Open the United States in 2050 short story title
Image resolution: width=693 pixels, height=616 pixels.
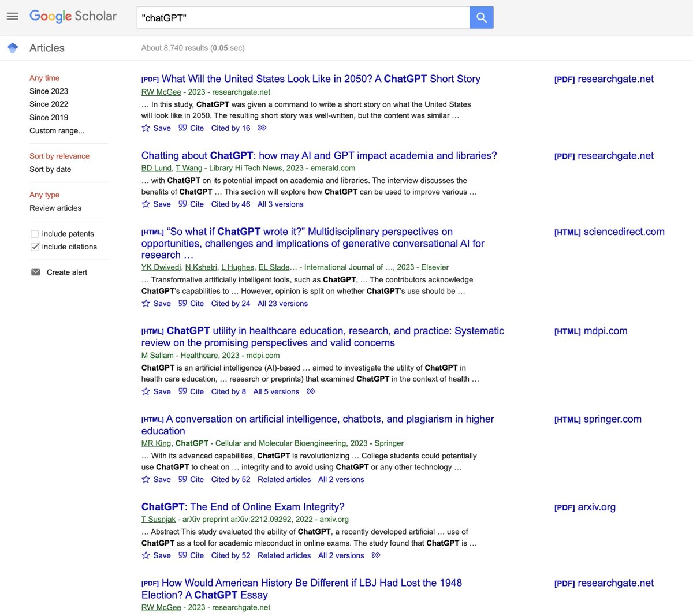pyautogui.click(x=321, y=79)
